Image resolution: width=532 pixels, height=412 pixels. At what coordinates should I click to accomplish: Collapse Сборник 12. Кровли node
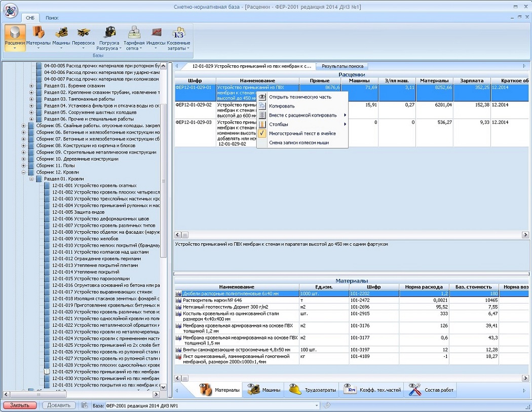click(x=23, y=172)
